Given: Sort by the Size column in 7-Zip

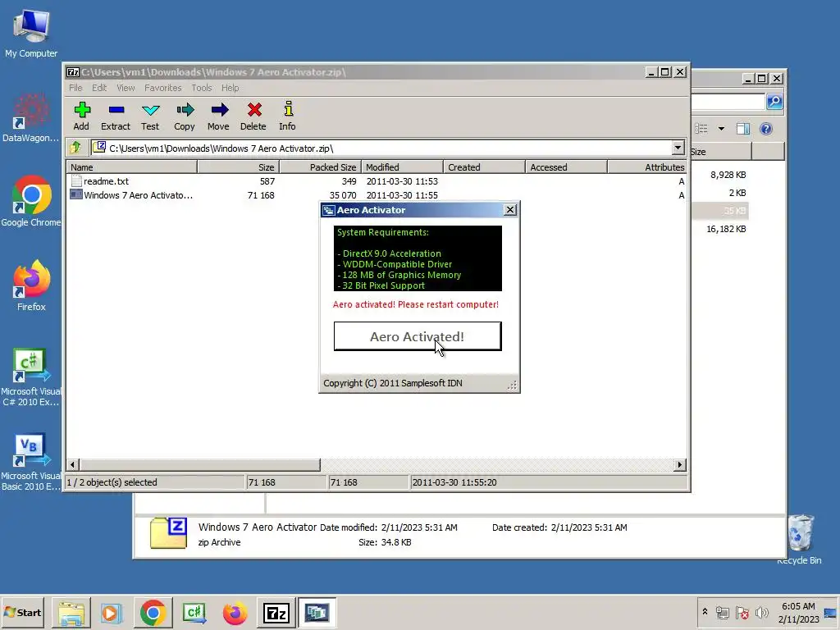Looking at the screenshot, I should point(239,167).
